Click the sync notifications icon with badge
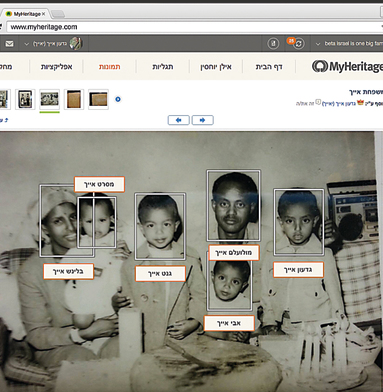383x392 pixels. pyautogui.click(x=298, y=43)
